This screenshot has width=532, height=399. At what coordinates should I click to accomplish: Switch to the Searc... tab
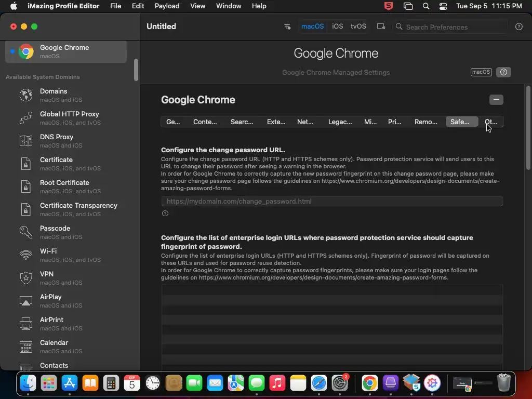click(242, 122)
